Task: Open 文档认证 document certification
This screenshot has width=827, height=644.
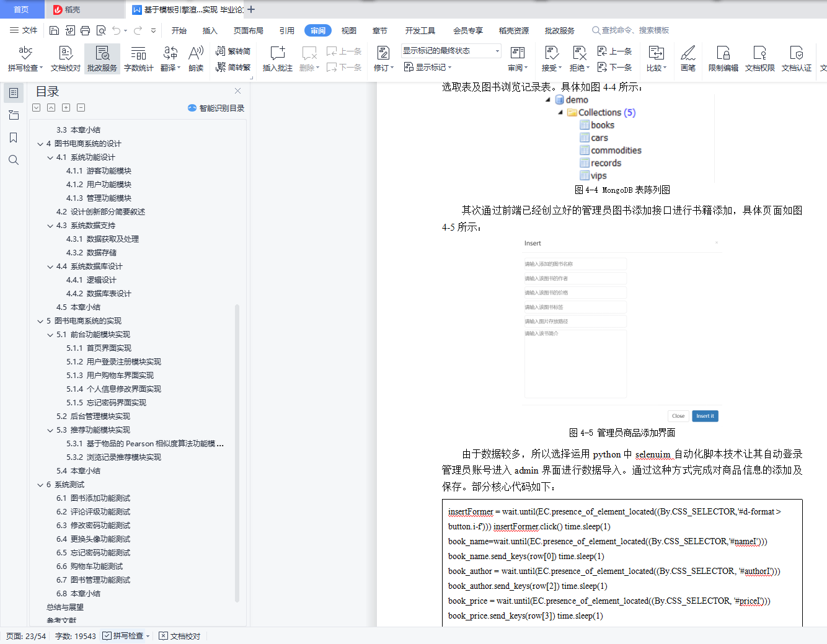Action: [x=796, y=59]
